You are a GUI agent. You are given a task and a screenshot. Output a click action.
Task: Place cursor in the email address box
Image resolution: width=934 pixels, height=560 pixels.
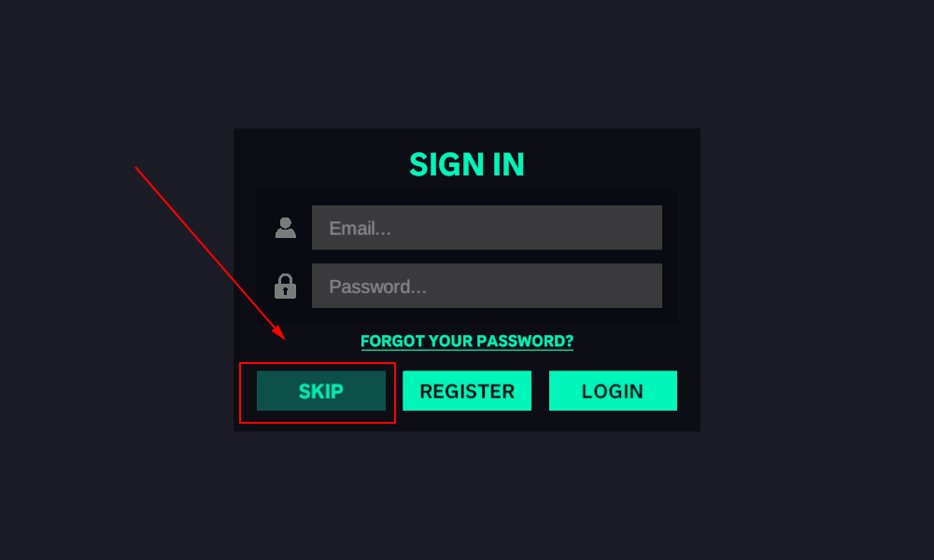point(487,228)
